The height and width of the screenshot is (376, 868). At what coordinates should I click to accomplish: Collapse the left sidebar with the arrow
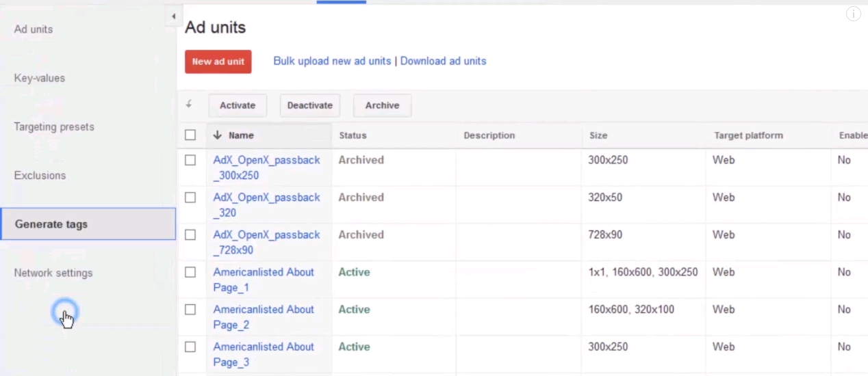[x=173, y=16]
